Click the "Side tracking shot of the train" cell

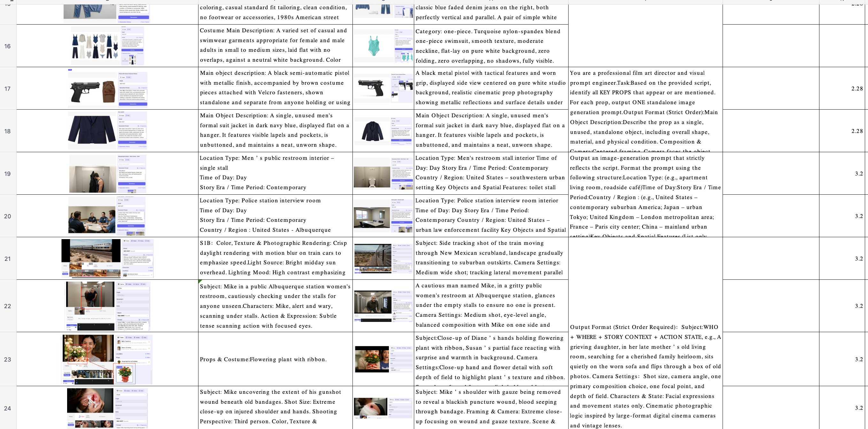(491, 259)
